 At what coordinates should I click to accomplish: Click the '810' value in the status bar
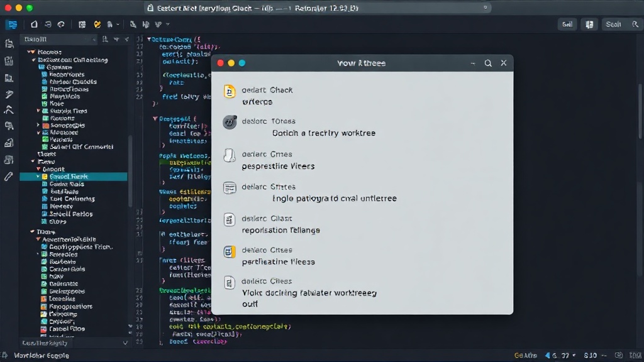[x=590, y=356]
